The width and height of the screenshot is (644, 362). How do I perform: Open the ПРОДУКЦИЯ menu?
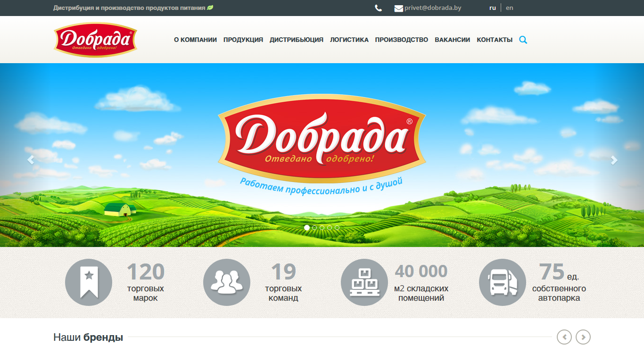click(x=243, y=40)
